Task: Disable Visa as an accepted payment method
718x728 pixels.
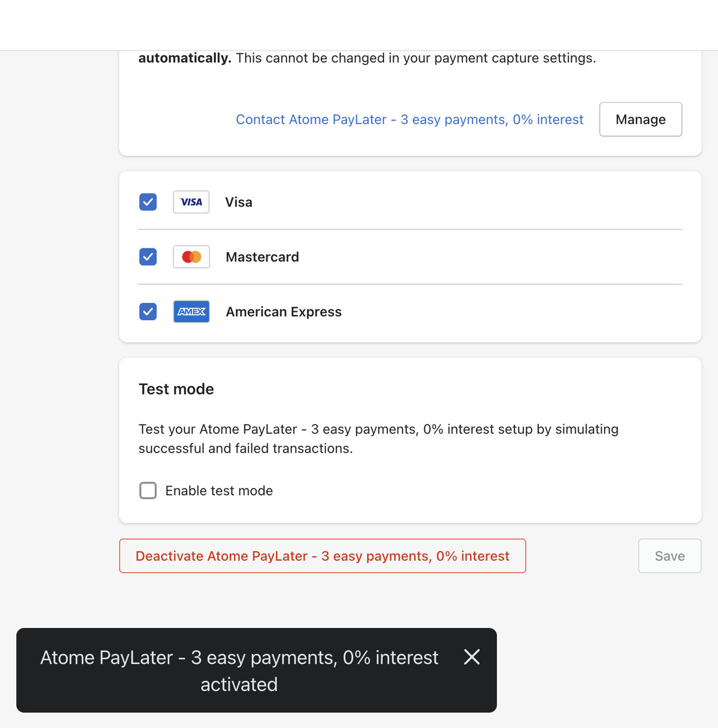Action: click(x=148, y=202)
